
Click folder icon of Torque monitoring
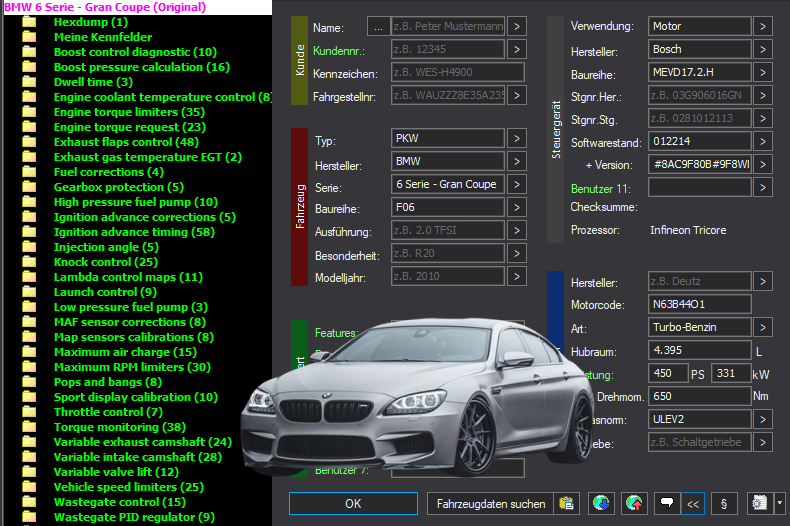coord(29,427)
